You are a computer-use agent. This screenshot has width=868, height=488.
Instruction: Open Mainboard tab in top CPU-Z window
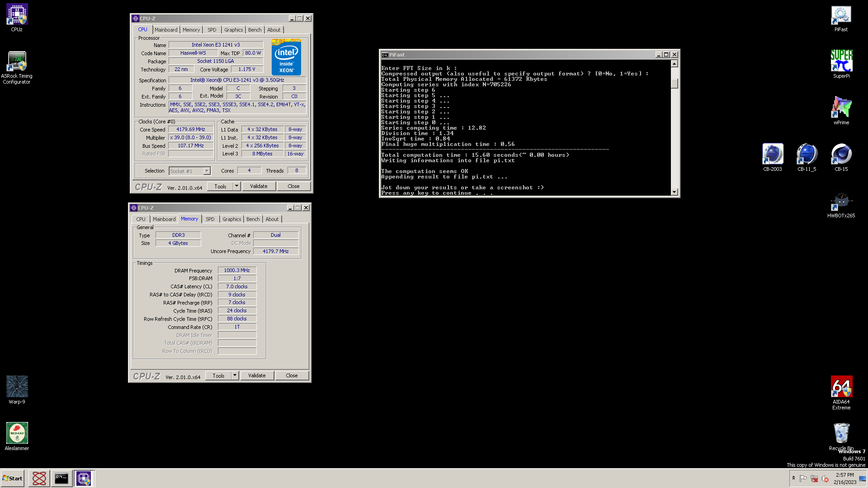[x=166, y=30]
